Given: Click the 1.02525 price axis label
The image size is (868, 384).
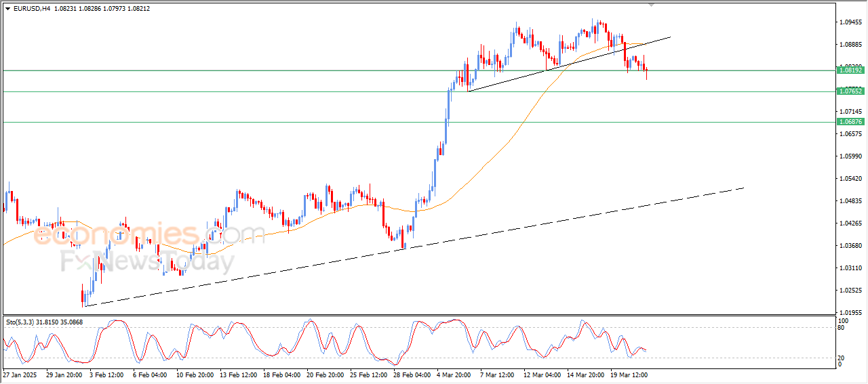Looking at the screenshot, I should click(850, 291).
